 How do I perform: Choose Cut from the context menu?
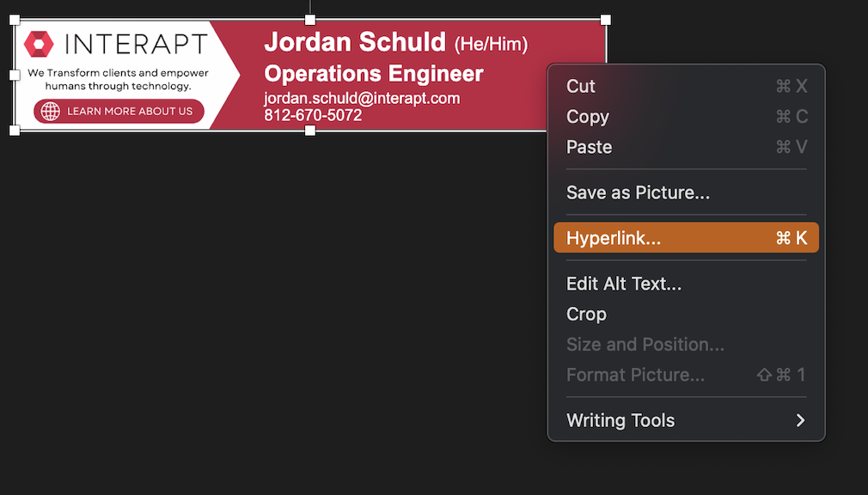[581, 86]
